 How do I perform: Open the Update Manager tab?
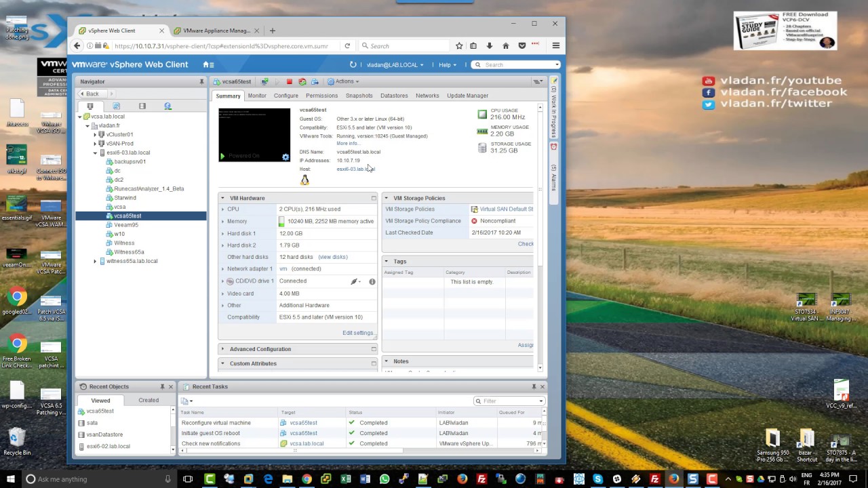(x=467, y=96)
